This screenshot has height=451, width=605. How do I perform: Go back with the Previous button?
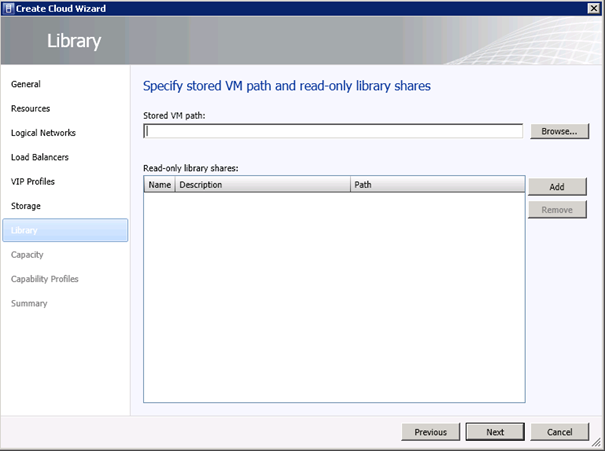point(431,432)
